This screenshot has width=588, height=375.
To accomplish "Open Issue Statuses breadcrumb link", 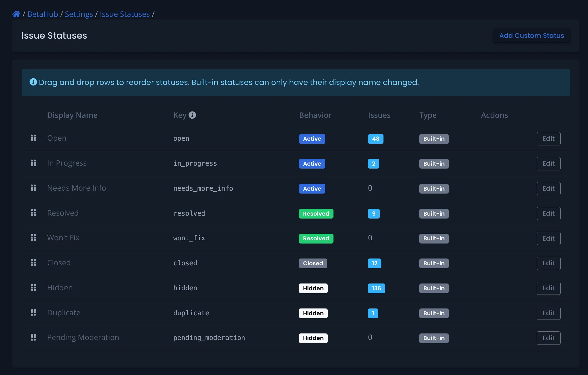I will 124,14.
